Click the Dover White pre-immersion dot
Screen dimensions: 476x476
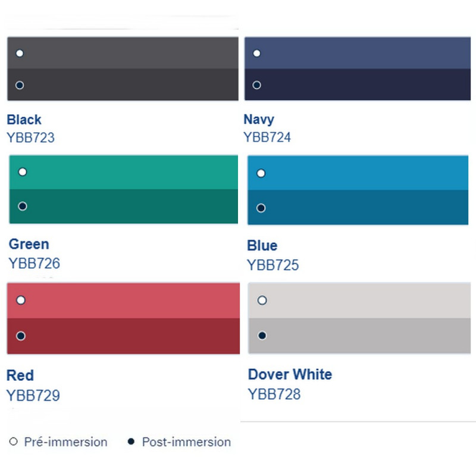[x=262, y=300]
